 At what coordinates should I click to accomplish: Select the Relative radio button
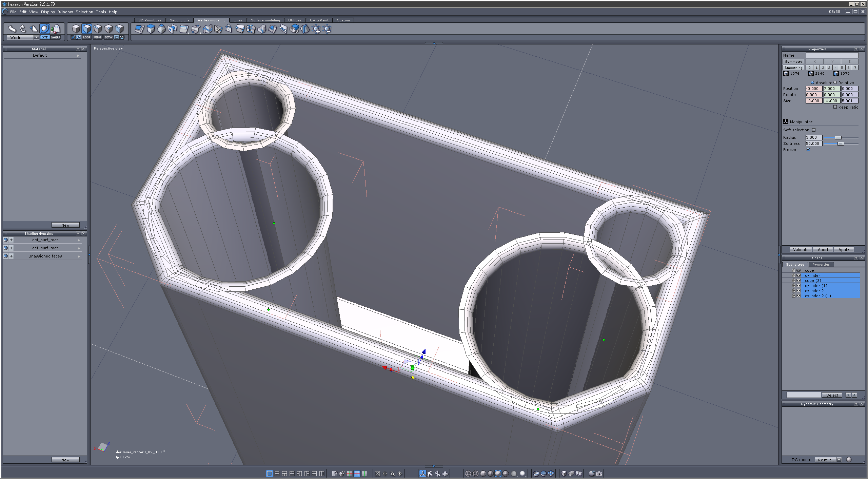(x=835, y=83)
